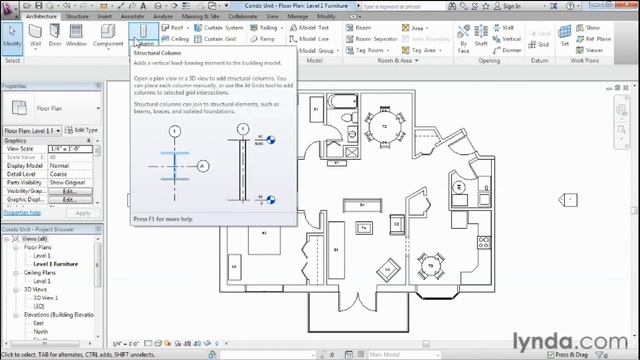Open the Manage ribbon tab
The width and height of the screenshot is (640, 360).
tap(298, 16)
